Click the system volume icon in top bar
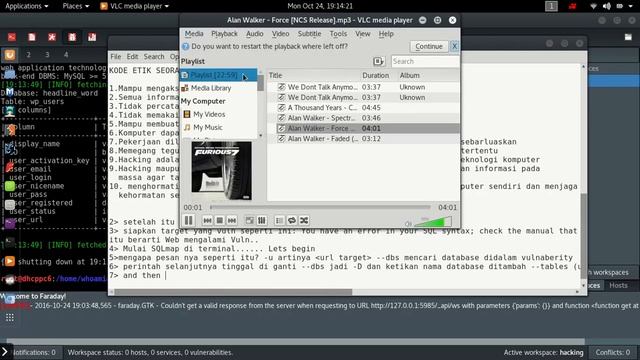Image resolution: width=640 pixels, height=360 pixels. coord(607,6)
